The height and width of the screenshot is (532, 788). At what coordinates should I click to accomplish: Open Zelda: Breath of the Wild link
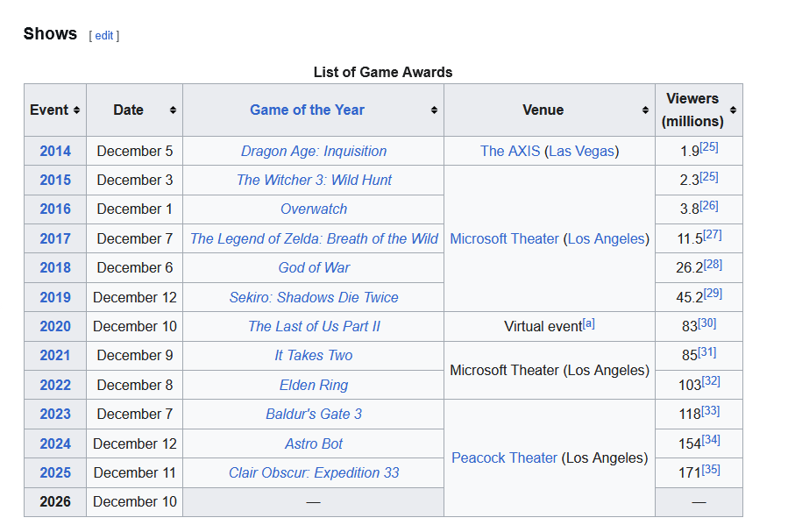click(314, 238)
